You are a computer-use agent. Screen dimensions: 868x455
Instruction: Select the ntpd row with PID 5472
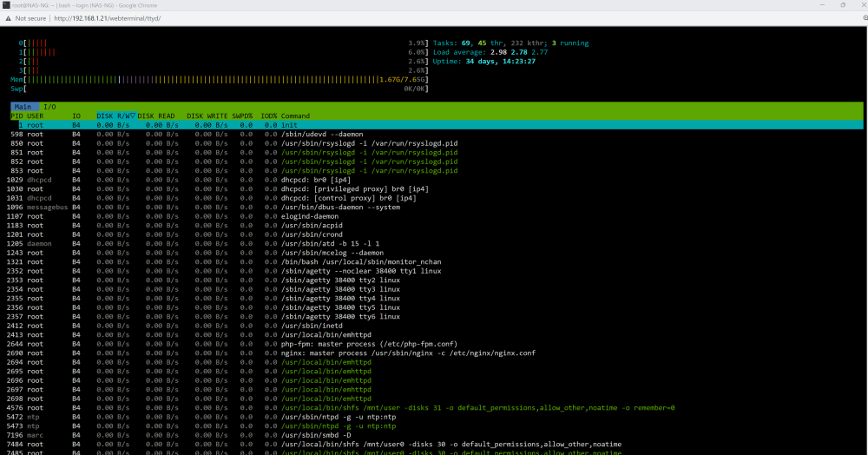[x=437, y=418]
